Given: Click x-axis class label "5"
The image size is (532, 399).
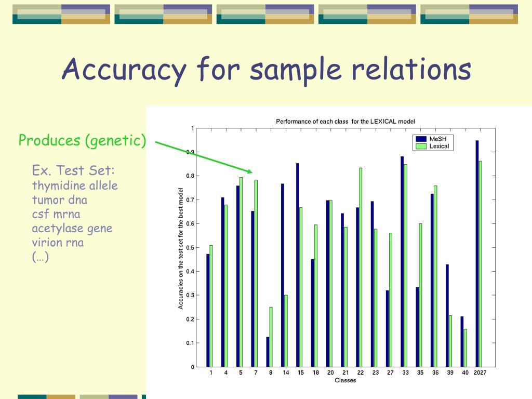Looking at the screenshot, I should [241, 373].
